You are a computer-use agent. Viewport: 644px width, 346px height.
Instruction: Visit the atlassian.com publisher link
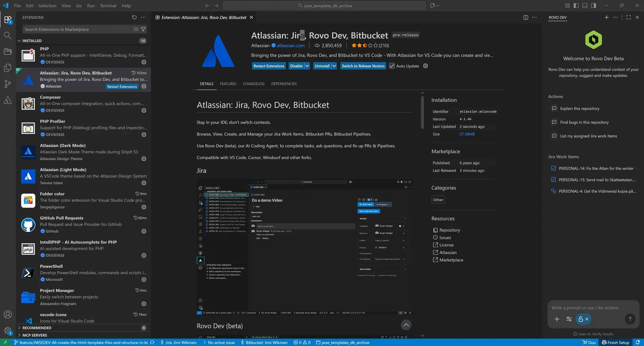tap(290, 45)
